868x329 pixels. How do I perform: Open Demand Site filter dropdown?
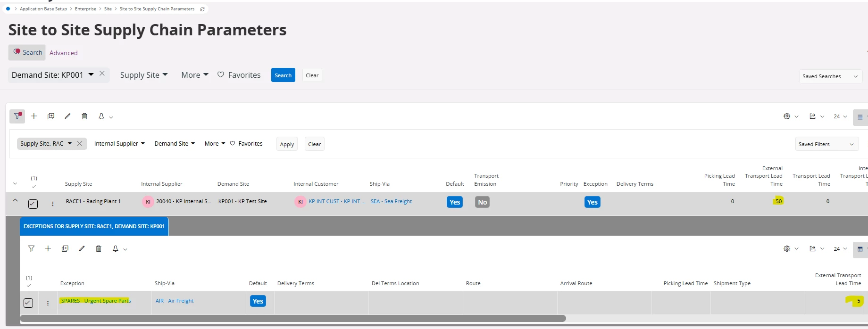(175, 144)
